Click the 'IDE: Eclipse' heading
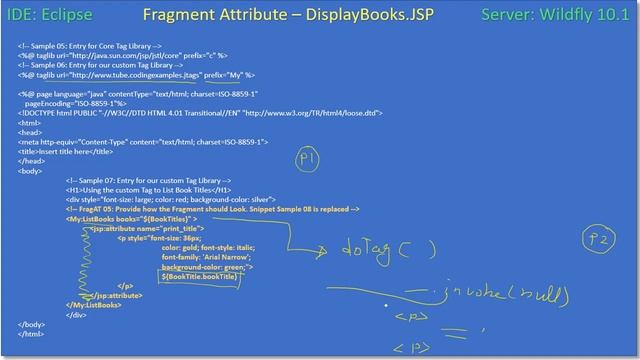The image size is (640, 360). (50, 15)
